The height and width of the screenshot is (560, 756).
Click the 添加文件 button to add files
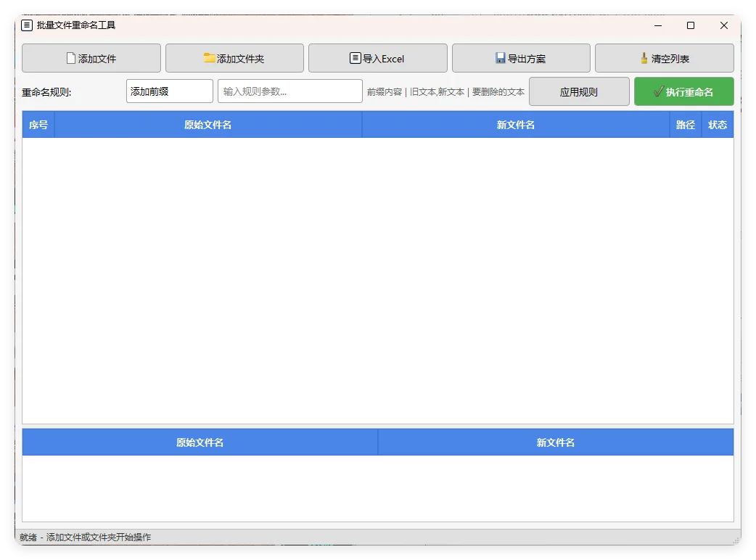click(91, 58)
